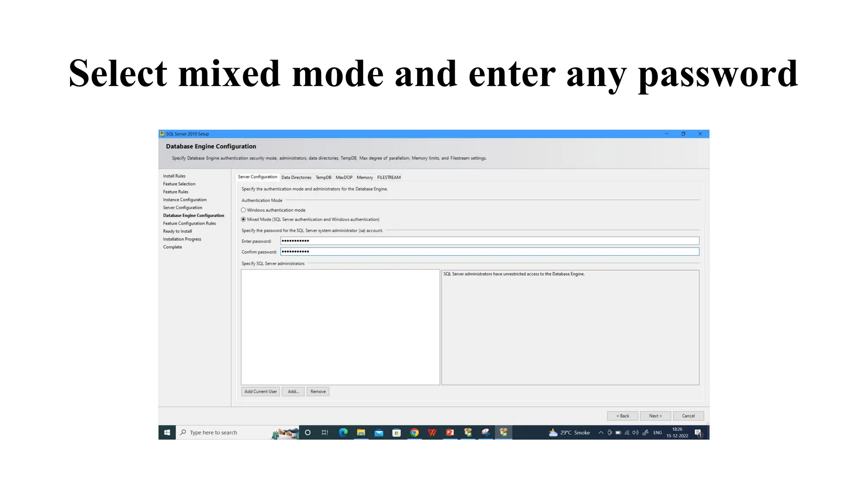868x488 pixels.
Task: Show hidden system tray icons
Action: [601, 433]
